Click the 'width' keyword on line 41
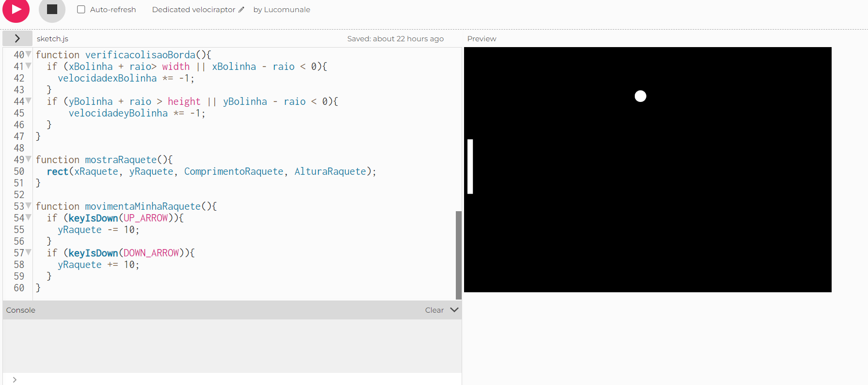868x385 pixels. point(176,67)
